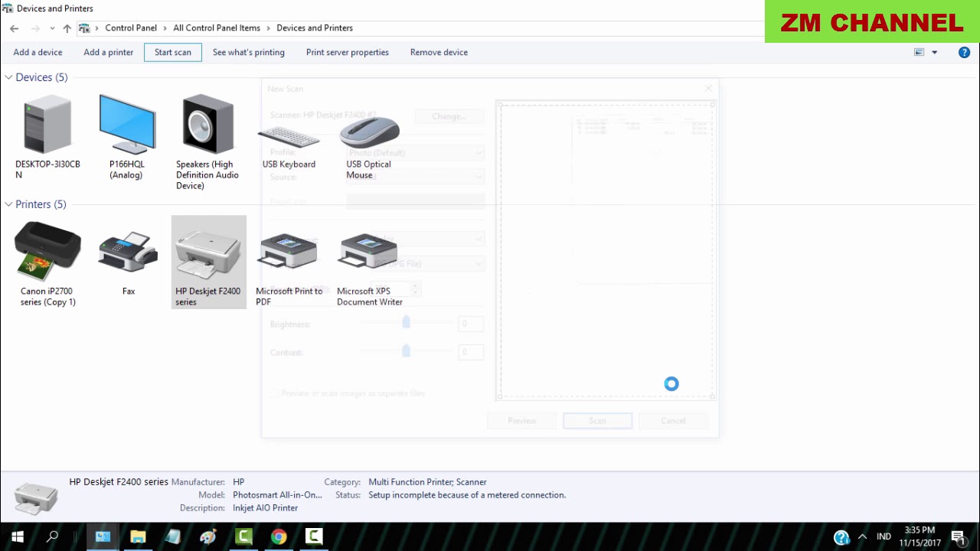The height and width of the screenshot is (551, 980).
Task: Select the Speakers High Definition Audio Device icon
Action: [x=207, y=124]
